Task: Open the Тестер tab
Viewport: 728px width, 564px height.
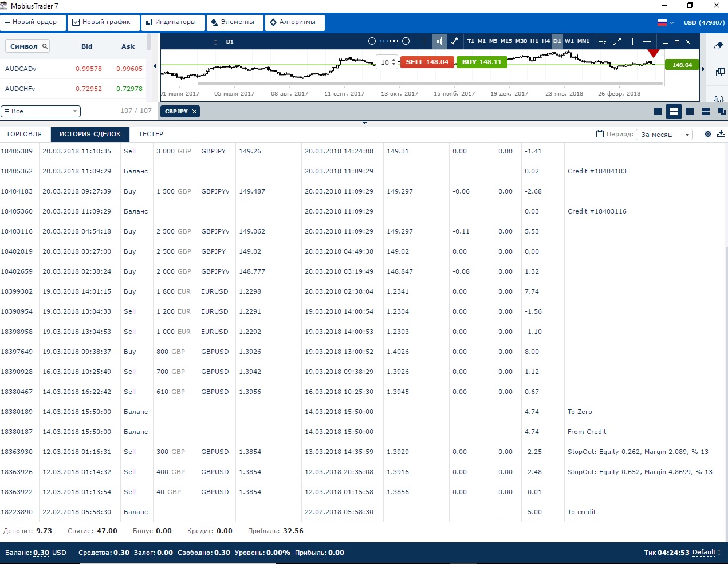Action: [x=151, y=134]
